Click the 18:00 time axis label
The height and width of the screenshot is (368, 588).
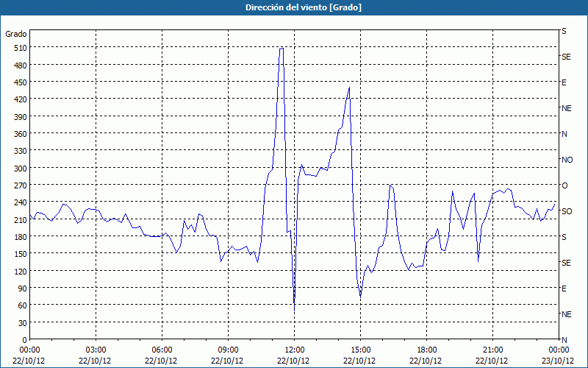pyautogui.click(x=426, y=350)
